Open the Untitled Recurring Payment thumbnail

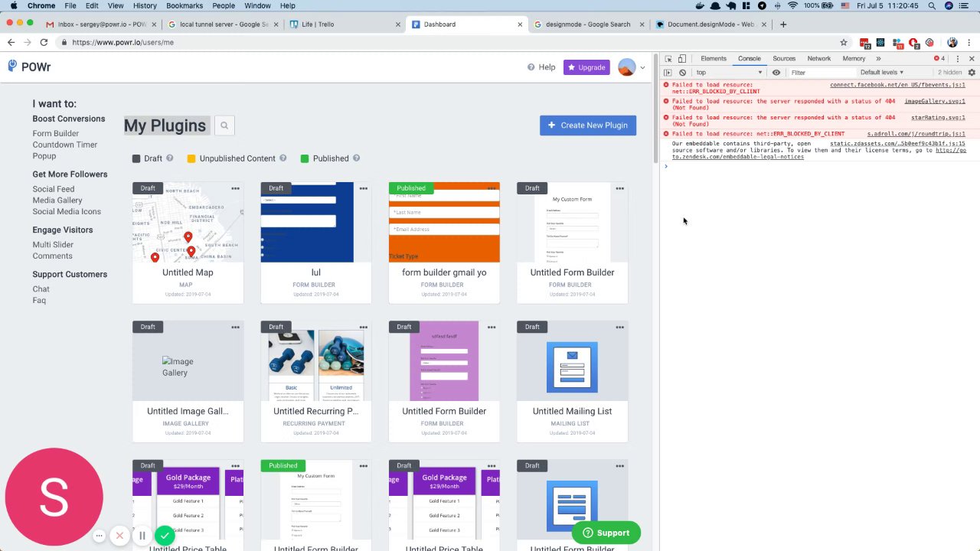315,361
